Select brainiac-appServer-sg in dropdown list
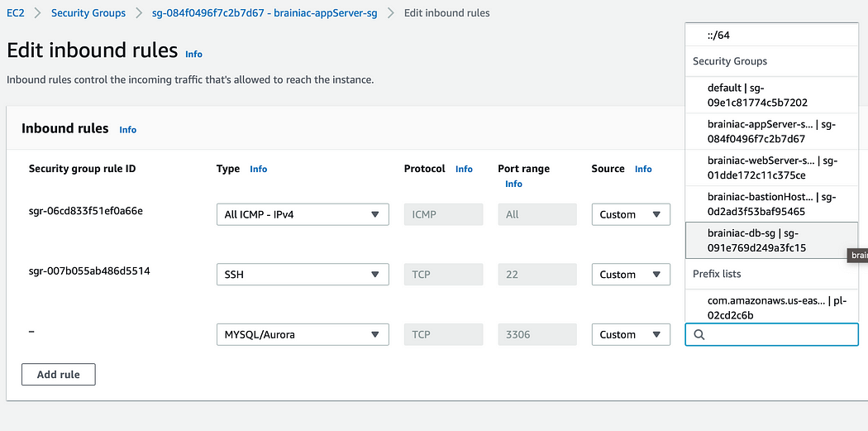Image resolution: width=868 pixels, height=431 pixels. tap(771, 132)
